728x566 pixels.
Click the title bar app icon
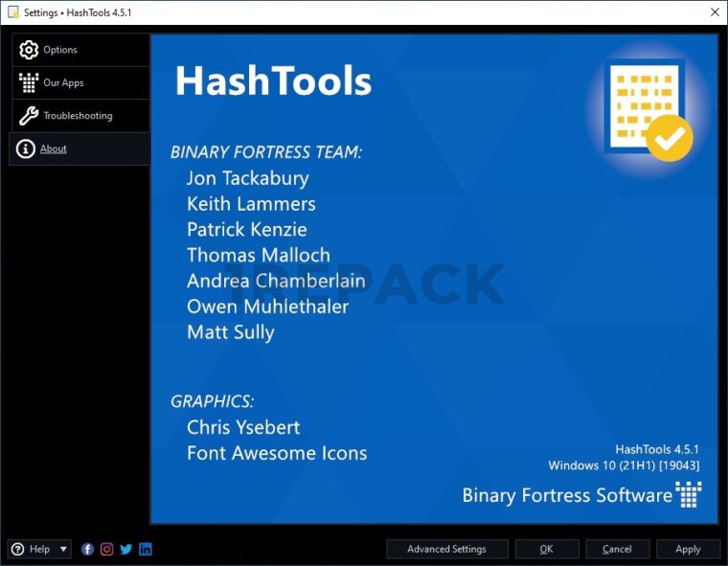pos(12,12)
